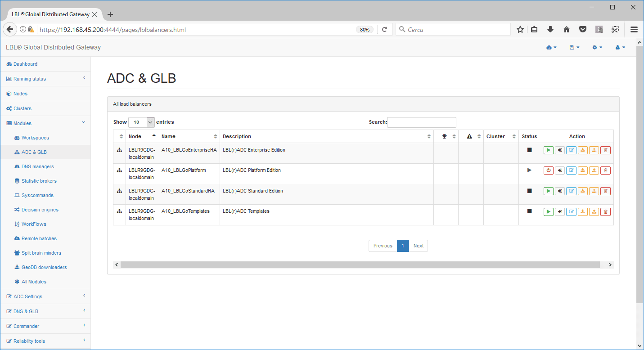This screenshot has height=350, width=644.
Task: Open the save disk dropdown in header
Action: tap(574, 47)
